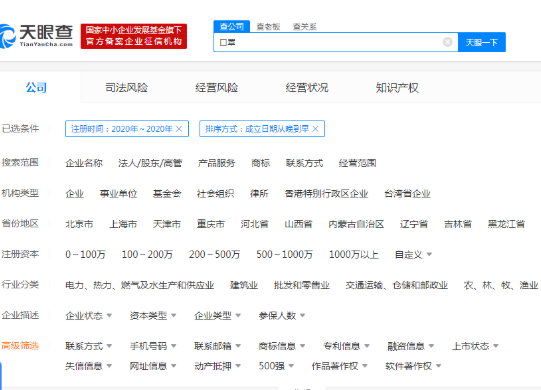The image size is (541, 390).
Task: Filter search scope by 产品服务
Action: tap(216, 163)
